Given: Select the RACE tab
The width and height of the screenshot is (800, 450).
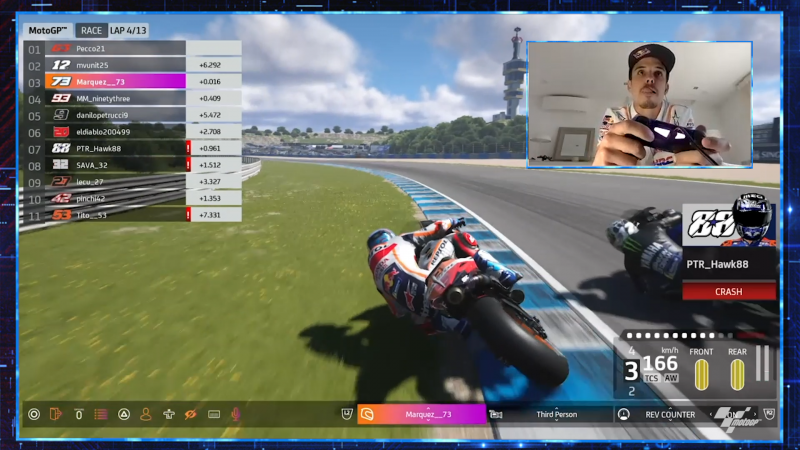Looking at the screenshot, I should pyautogui.click(x=91, y=31).
